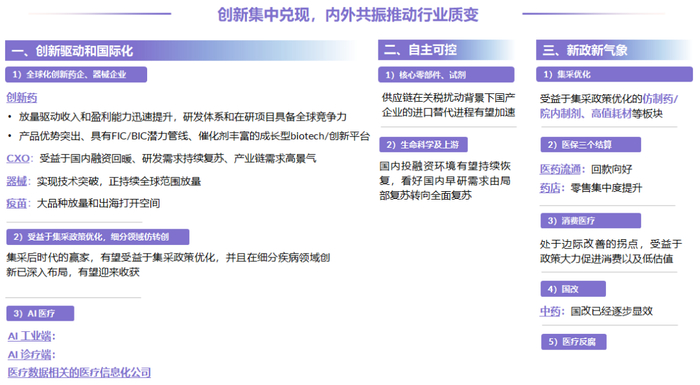Click paragraph 供应链在关税扰动背景下国产
This screenshot has width=700, height=385.
pyautogui.click(x=448, y=105)
